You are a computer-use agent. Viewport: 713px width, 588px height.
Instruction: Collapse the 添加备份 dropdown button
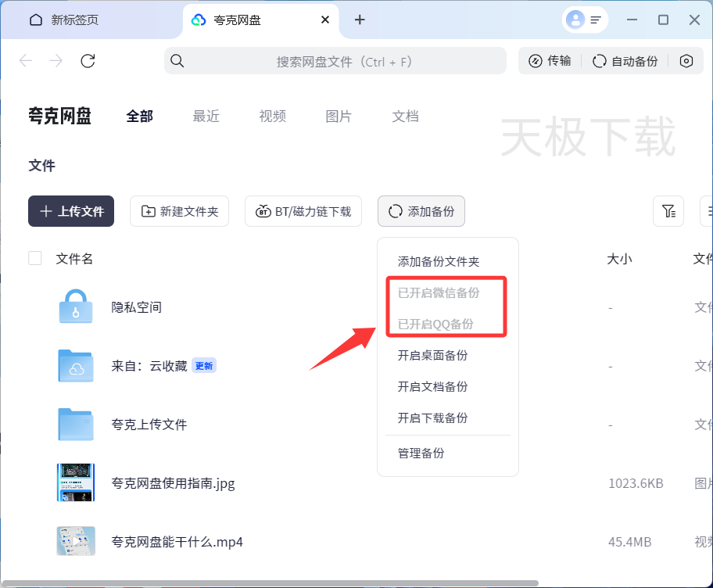(x=421, y=211)
